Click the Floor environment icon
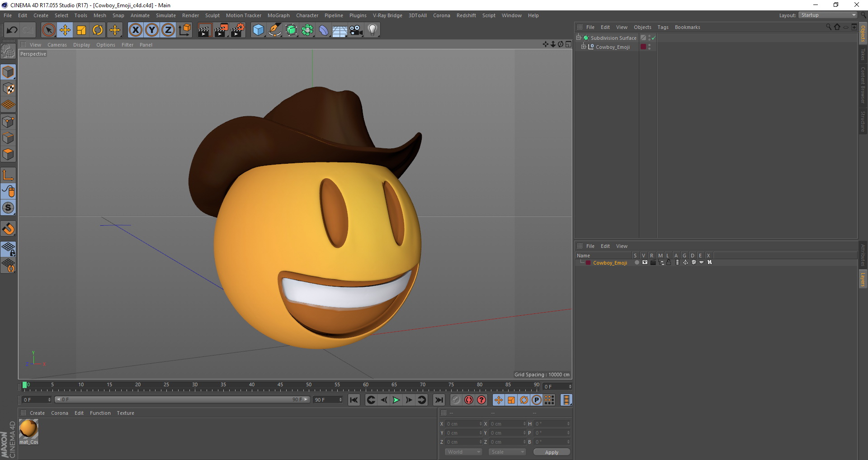The width and height of the screenshot is (868, 460). [x=340, y=30]
